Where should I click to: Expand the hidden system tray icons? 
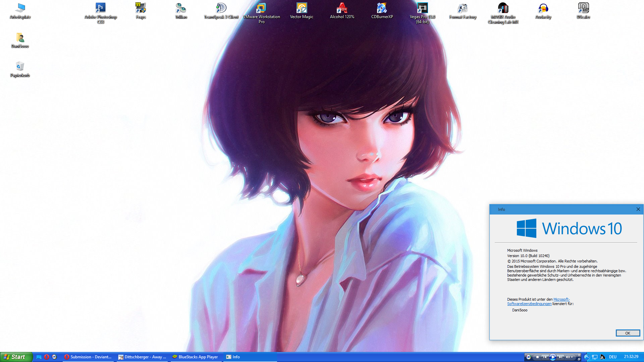pos(587,357)
